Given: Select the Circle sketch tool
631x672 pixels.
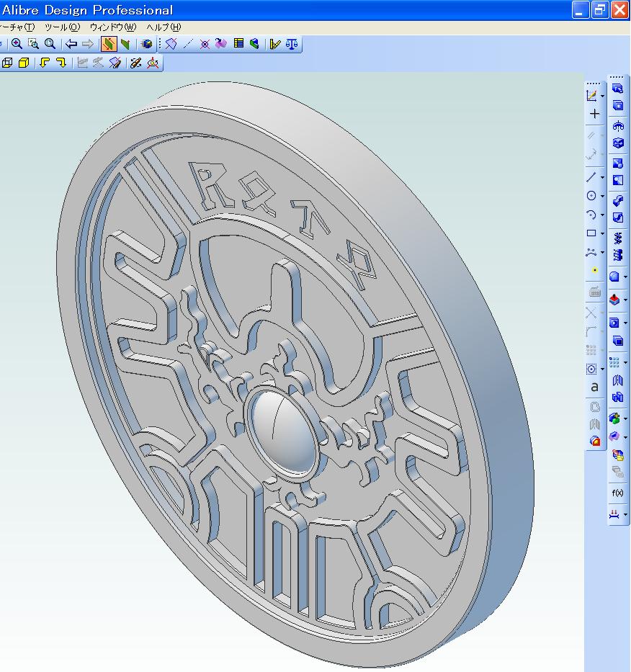Looking at the screenshot, I should pos(592,195).
